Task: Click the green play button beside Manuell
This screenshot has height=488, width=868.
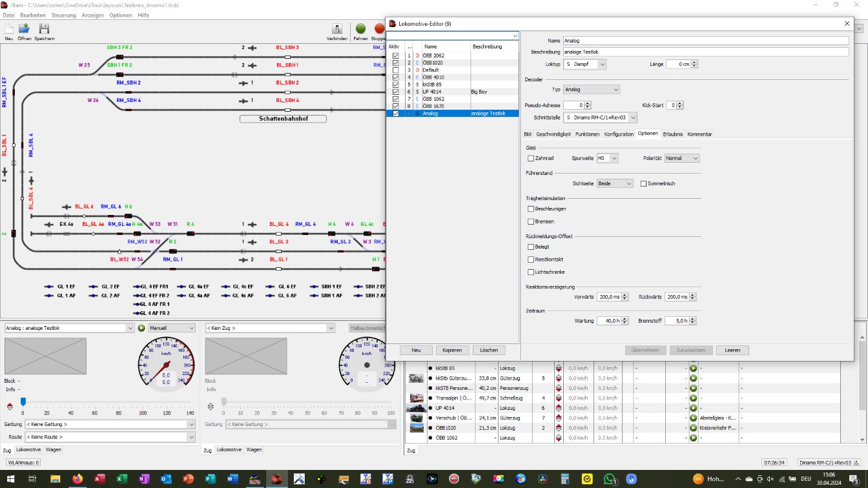Action: tap(141, 328)
